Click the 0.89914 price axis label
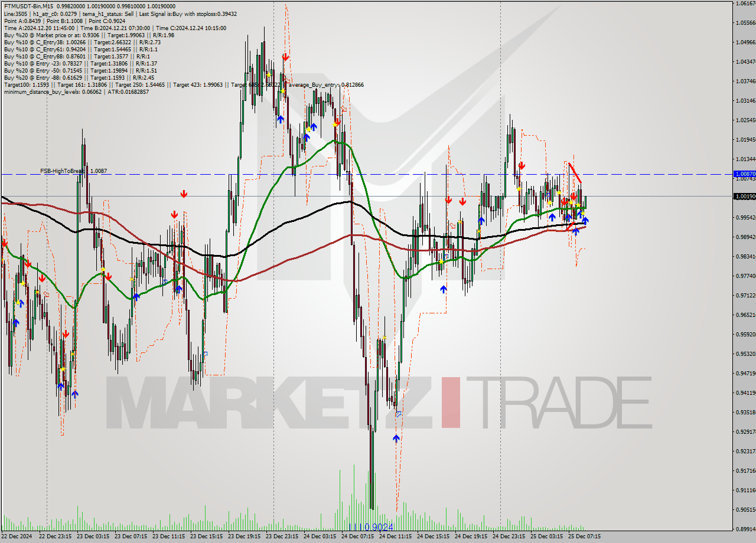This screenshot has height=543, width=756. tap(745, 529)
